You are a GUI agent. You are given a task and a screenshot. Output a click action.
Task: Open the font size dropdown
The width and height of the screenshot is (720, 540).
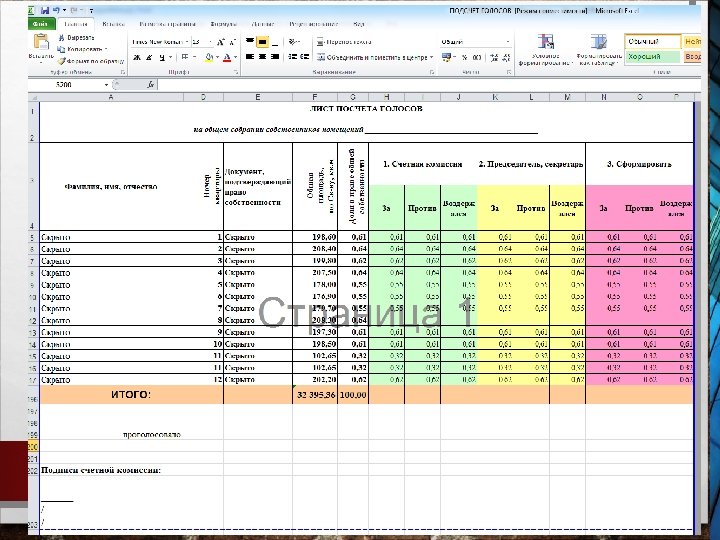tap(211, 42)
